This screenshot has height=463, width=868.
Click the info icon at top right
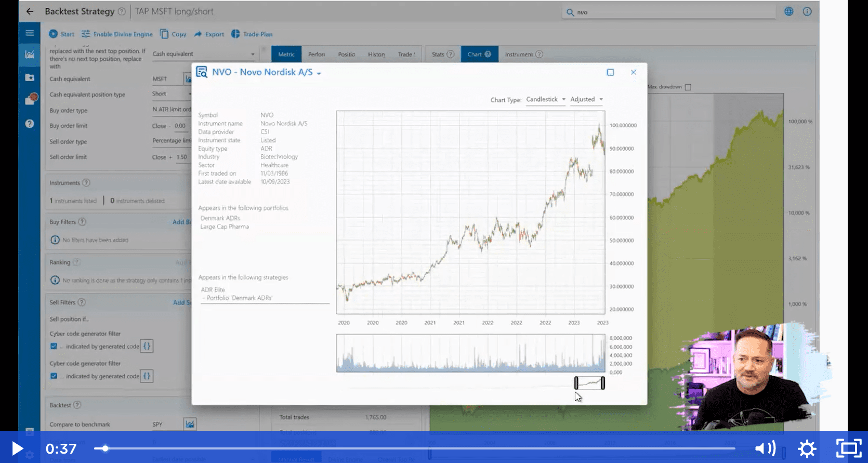[807, 11]
